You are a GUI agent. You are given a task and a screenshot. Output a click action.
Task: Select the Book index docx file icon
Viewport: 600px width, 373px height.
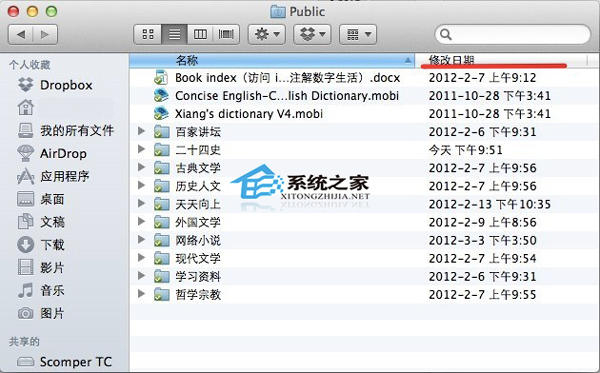point(161,78)
